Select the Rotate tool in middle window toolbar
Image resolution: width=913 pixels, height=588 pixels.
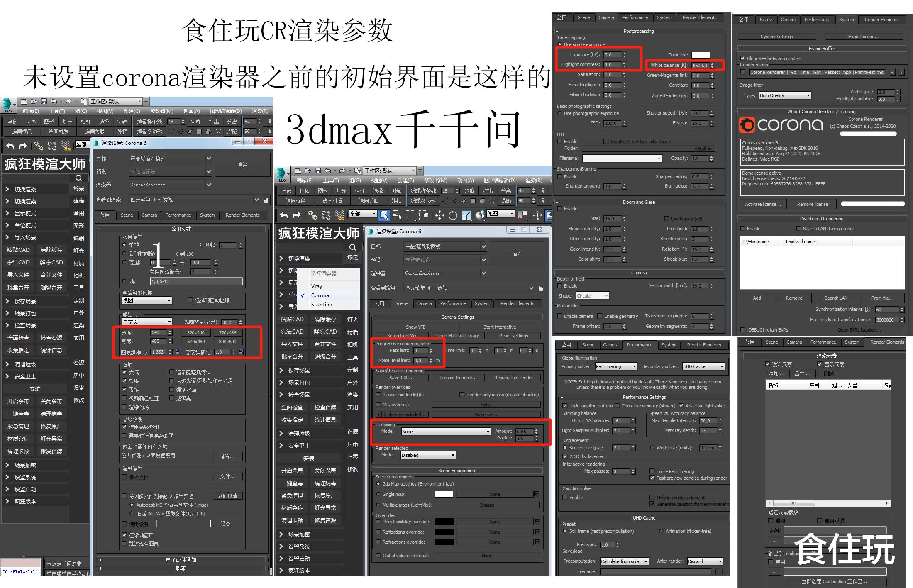(x=453, y=215)
